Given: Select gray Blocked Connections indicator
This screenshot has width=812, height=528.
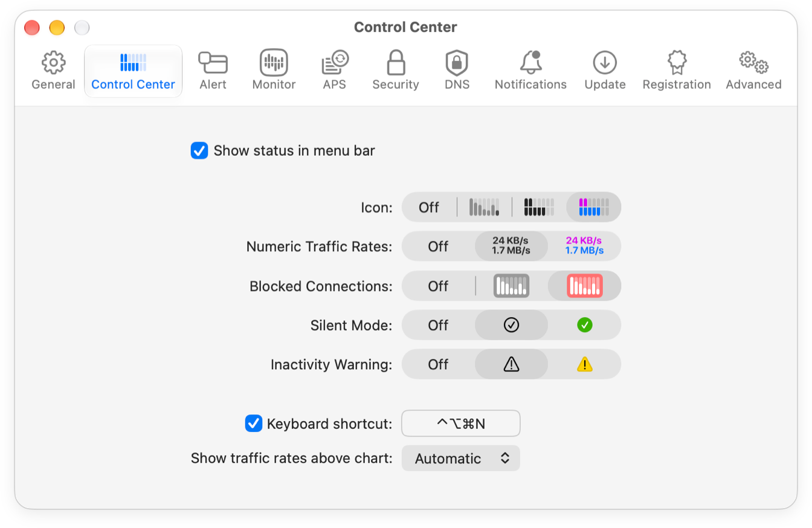Looking at the screenshot, I should (x=511, y=286).
